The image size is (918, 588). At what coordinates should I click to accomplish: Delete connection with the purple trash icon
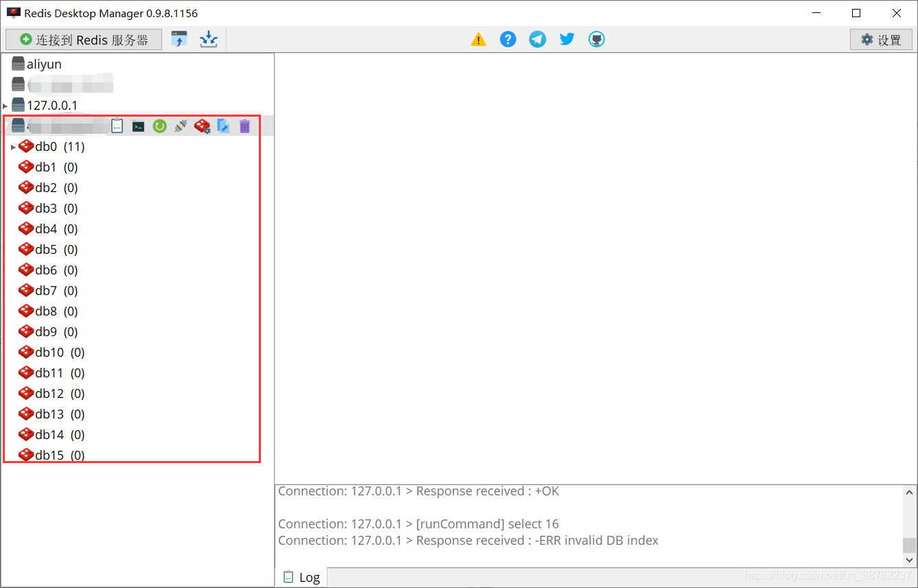click(244, 126)
